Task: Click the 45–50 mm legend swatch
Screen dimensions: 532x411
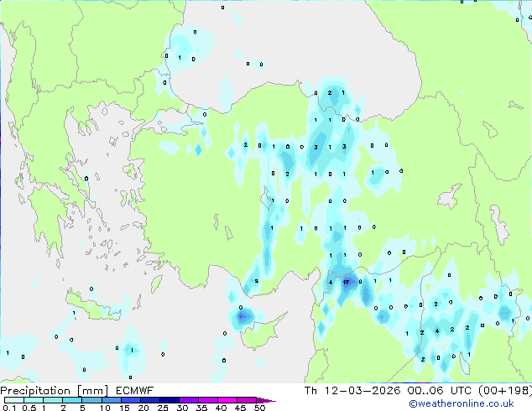Action: [x=247, y=400]
